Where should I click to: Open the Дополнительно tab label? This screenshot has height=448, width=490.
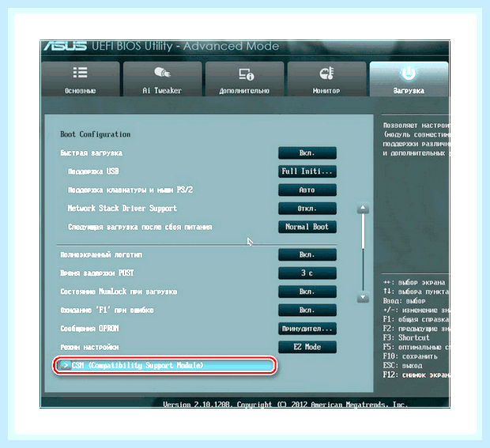tap(244, 91)
